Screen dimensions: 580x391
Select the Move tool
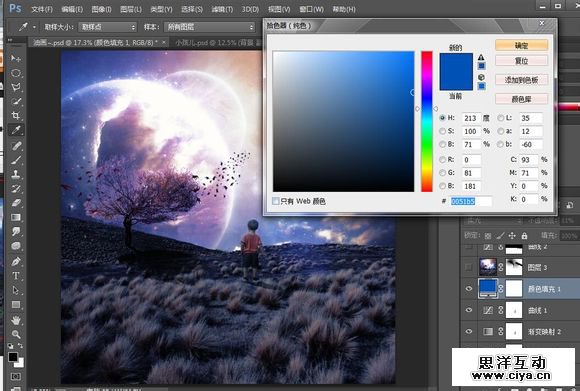pos(16,58)
